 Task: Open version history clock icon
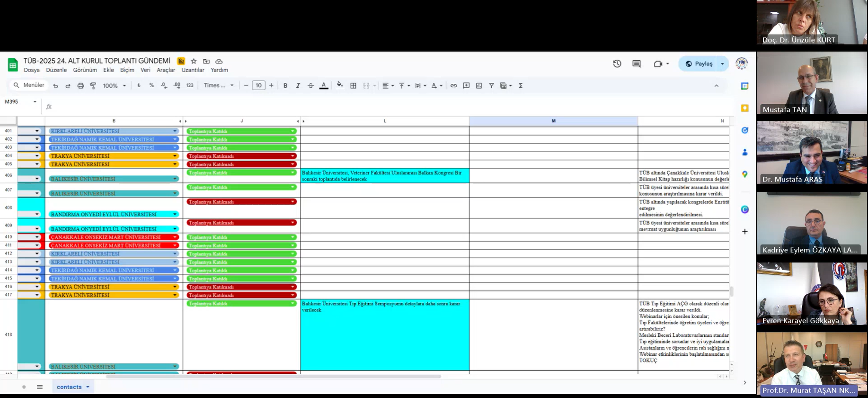click(617, 63)
